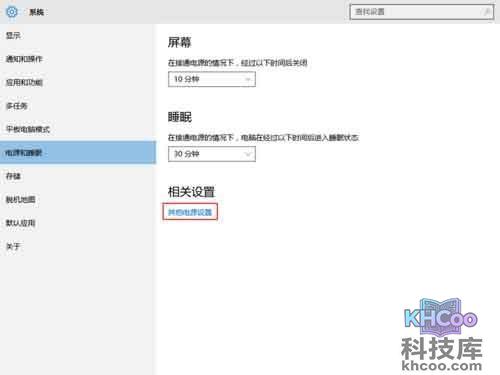Open 脱机地图 in the sidebar

[x=21, y=200]
